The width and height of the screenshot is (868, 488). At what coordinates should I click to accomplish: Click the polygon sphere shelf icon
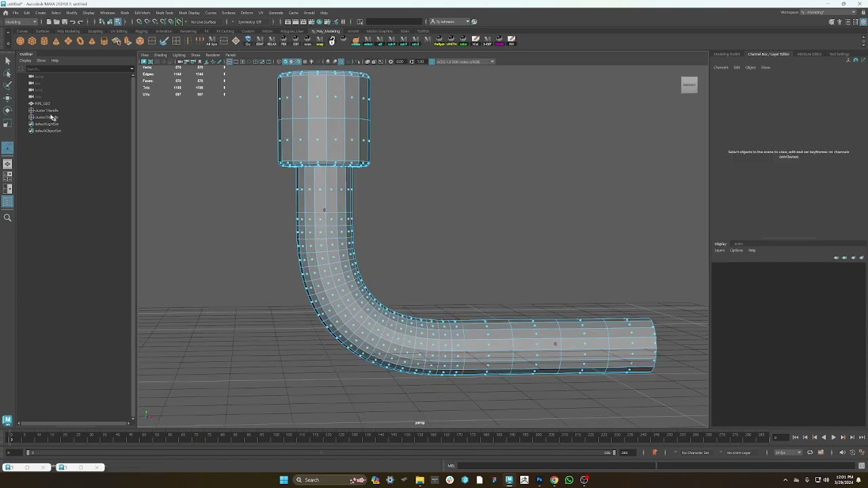tap(20, 41)
